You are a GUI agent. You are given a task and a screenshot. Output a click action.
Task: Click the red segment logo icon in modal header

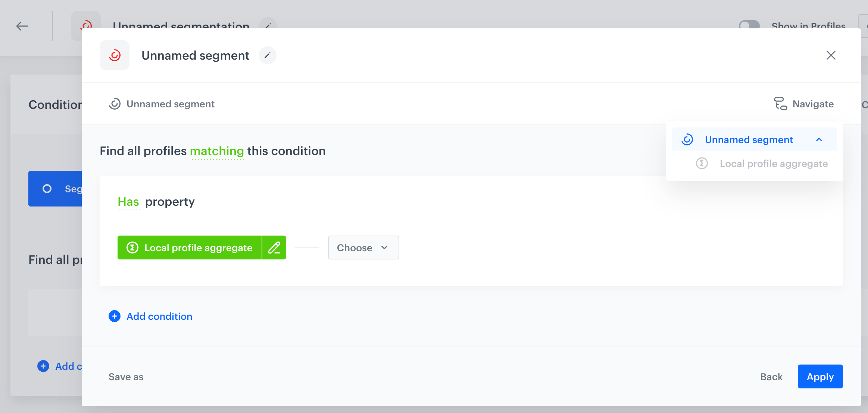click(x=115, y=56)
